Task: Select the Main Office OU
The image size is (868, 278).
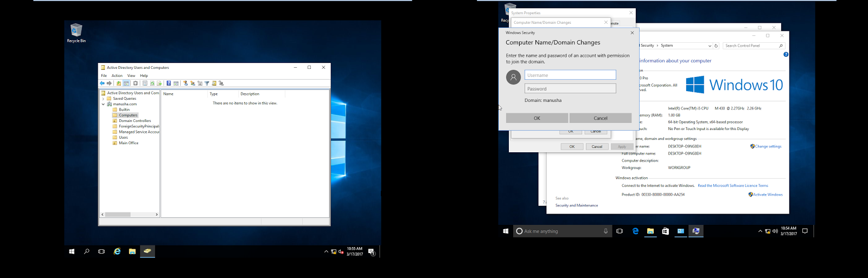Action: [x=129, y=143]
